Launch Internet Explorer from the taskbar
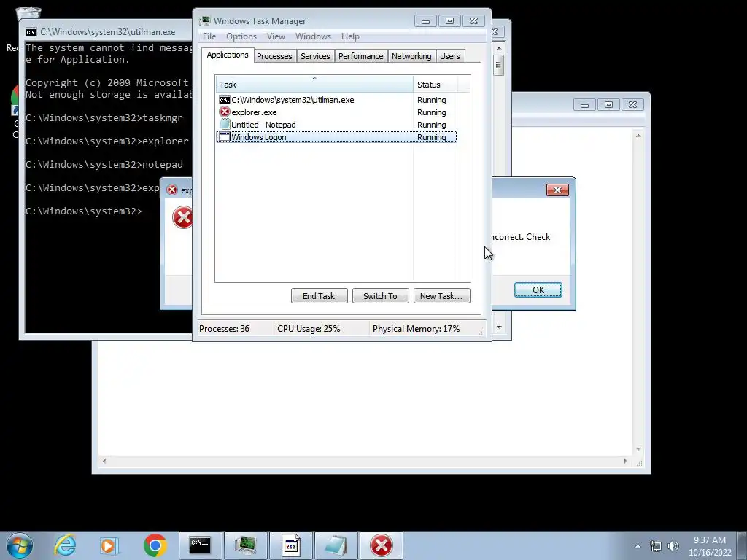747x560 pixels. point(65,545)
